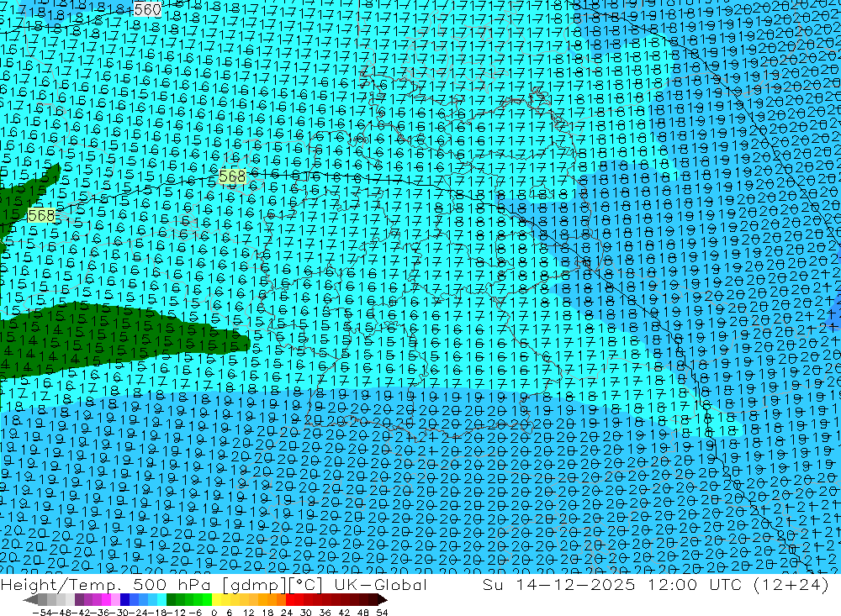The height and width of the screenshot is (616, 841).
Task: Pick the cyan legend swatch
Action: pyautogui.click(x=161, y=600)
